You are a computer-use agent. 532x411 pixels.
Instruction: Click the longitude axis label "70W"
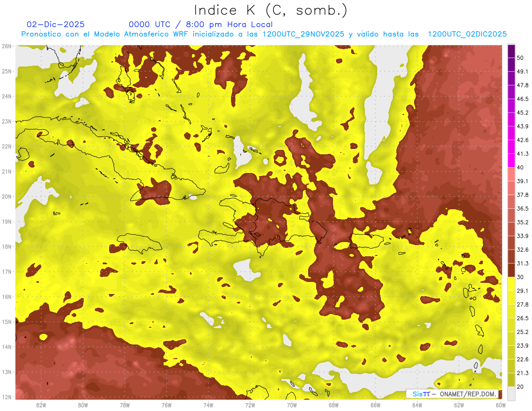click(292, 405)
